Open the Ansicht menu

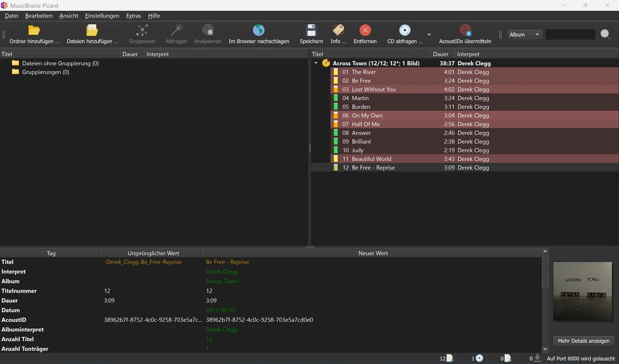coord(69,16)
